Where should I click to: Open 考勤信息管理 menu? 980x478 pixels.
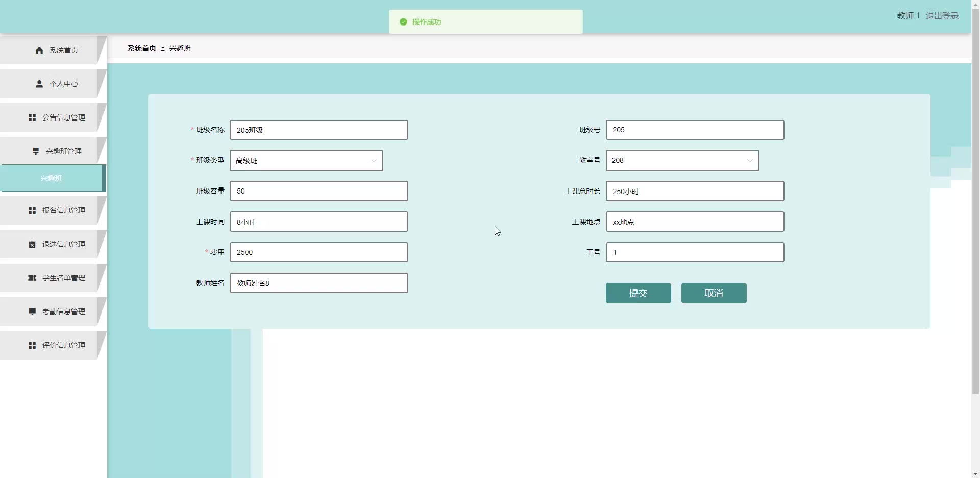53,312
